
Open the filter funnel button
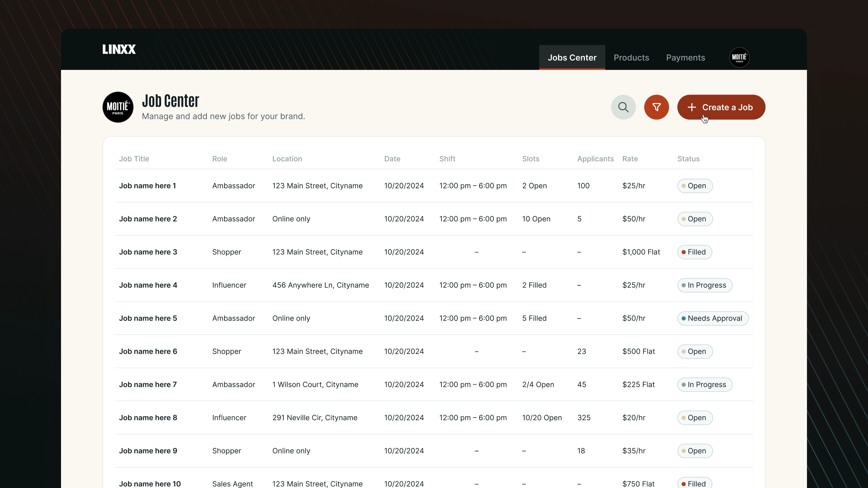point(656,107)
